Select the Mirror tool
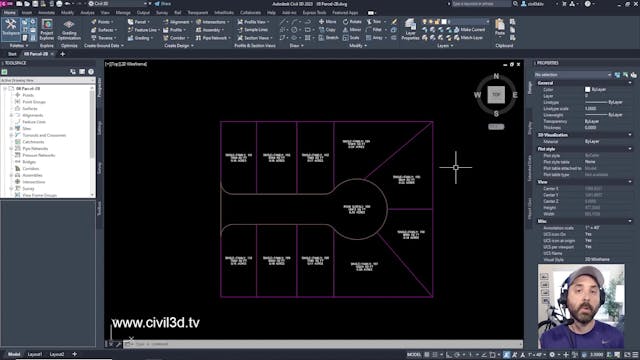 click(x=352, y=30)
